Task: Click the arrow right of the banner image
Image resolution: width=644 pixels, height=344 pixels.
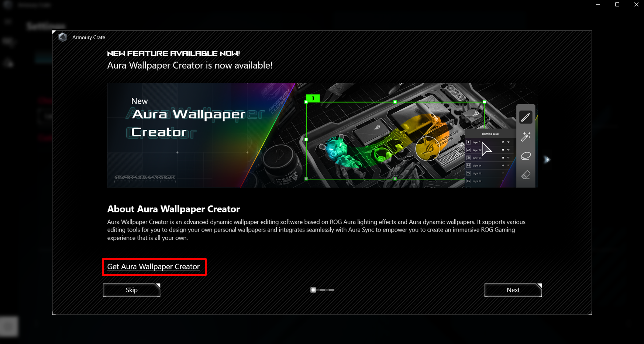Action: pyautogui.click(x=548, y=159)
